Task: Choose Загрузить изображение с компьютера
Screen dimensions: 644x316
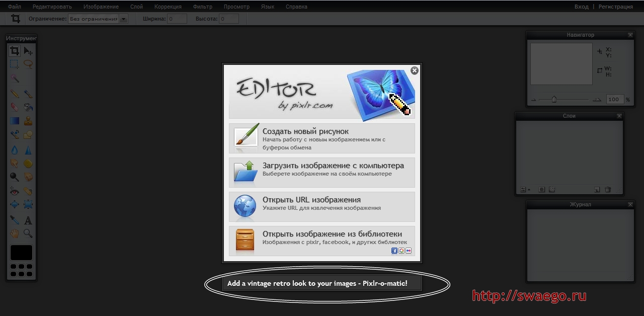Action: 322,173
